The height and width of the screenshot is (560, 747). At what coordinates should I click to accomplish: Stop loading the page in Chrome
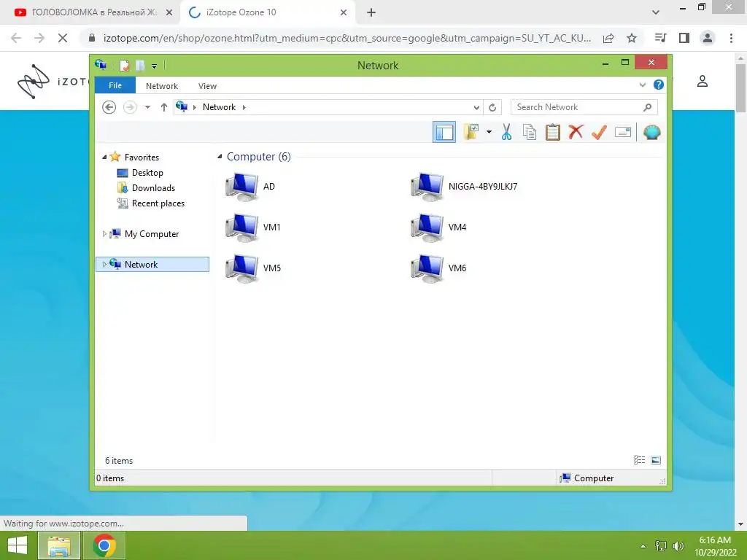tap(63, 38)
